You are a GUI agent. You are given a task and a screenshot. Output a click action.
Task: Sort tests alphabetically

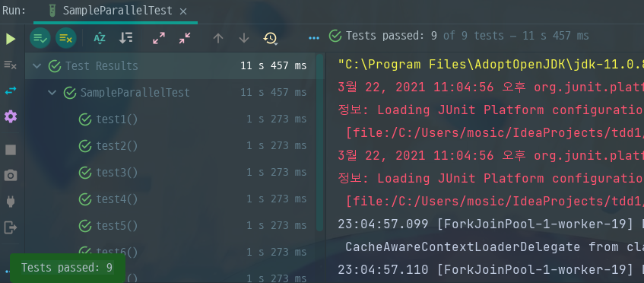(x=100, y=38)
